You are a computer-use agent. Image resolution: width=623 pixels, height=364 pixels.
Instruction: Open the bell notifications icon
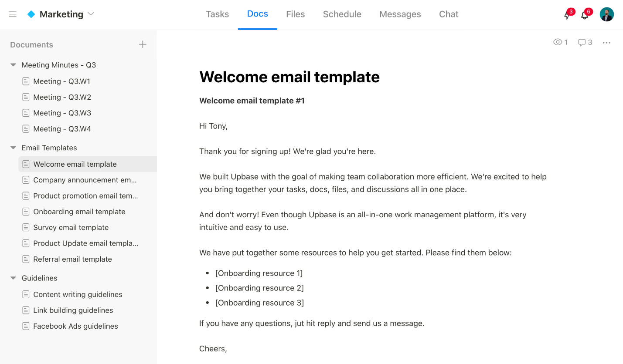tap(585, 15)
